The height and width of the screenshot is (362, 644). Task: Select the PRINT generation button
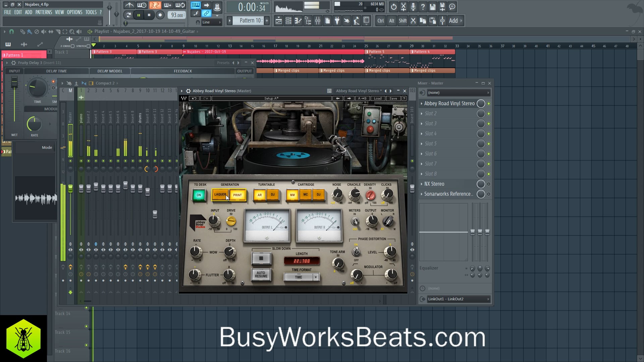click(x=237, y=195)
